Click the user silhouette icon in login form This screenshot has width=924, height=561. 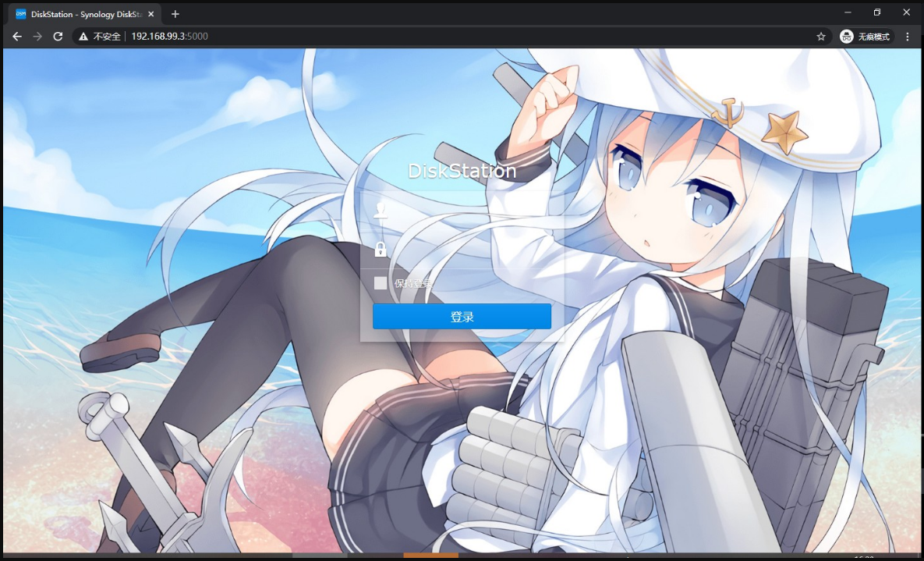coord(381,209)
